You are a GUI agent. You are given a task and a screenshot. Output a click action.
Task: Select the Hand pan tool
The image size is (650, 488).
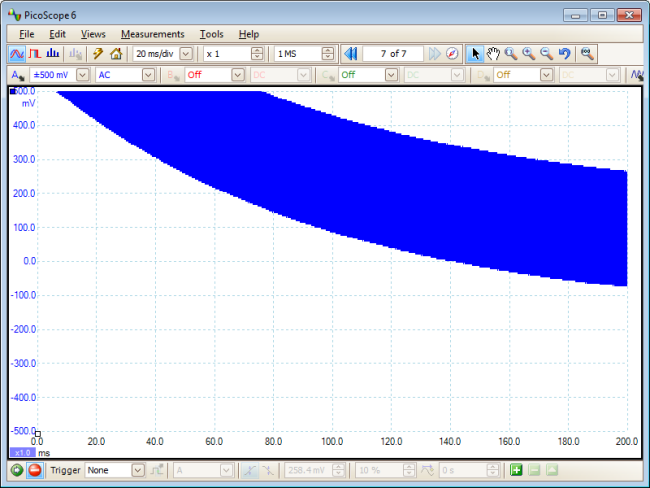[493, 54]
